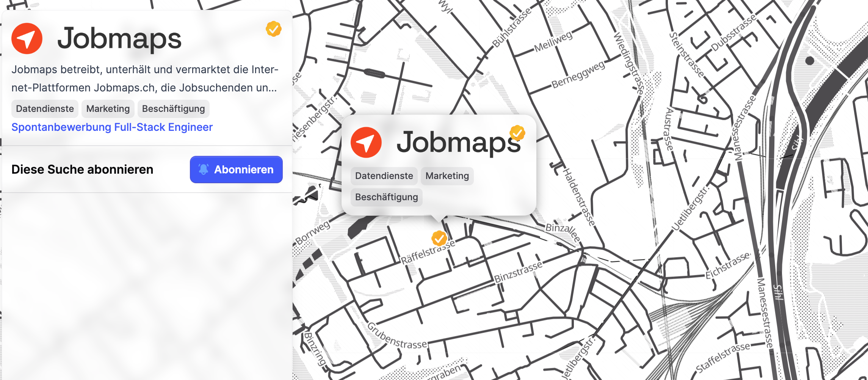Click the Beschäftigung tag in the map popup
The height and width of the screenshot is (380, 868).
click(x=386, y=197)
